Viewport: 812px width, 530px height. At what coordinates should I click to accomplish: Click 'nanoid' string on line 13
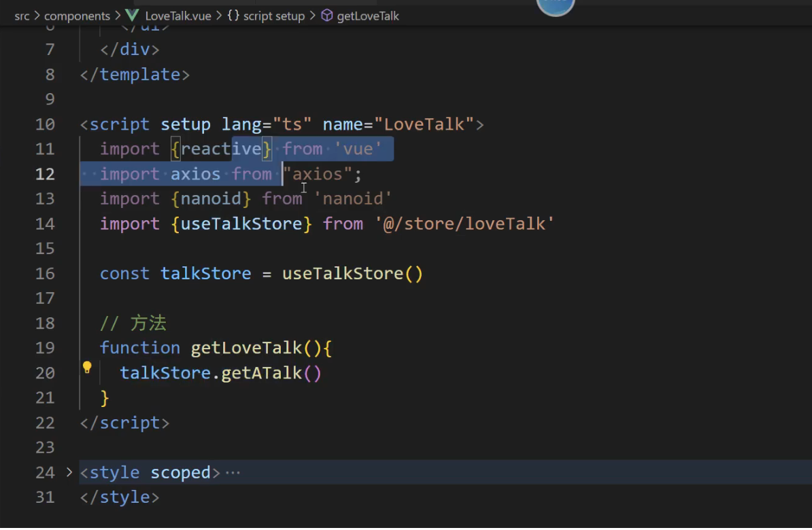353,198
